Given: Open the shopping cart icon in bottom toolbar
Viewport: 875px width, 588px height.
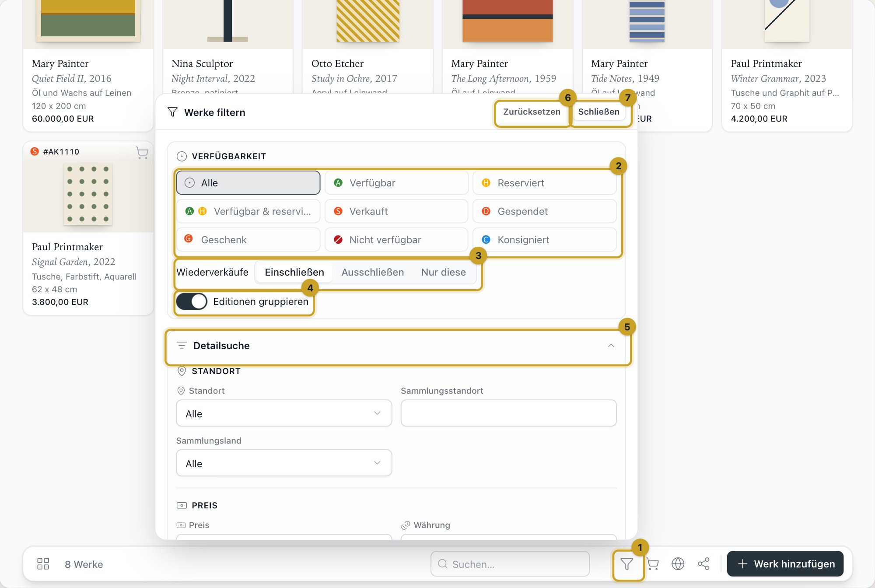Looking at the screenshot, I should (652, 564).
